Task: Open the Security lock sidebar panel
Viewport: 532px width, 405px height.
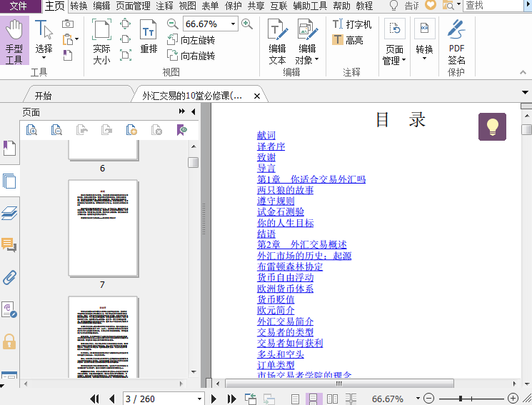Action: click(x=9, y=341)
